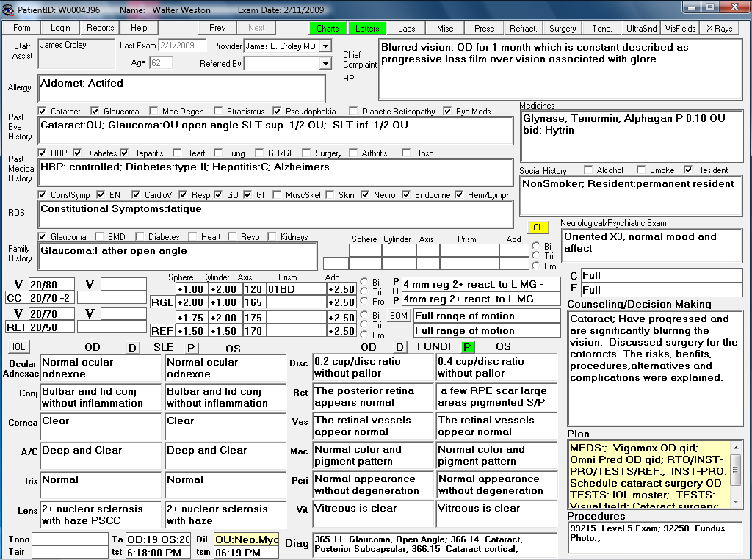Screen dimensions: 752x560
Task: Click the OS Disc cup/disc ratio field
Action: [x=496, y=367]
